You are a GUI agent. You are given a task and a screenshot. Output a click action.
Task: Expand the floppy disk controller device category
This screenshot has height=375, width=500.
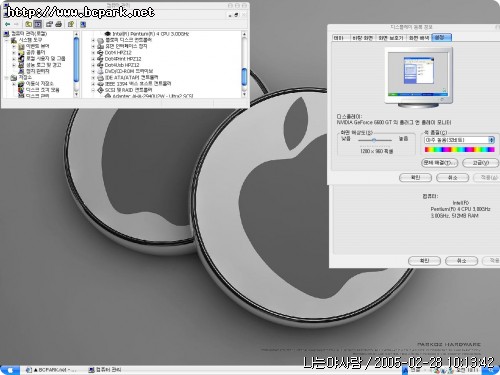[93, 40]
